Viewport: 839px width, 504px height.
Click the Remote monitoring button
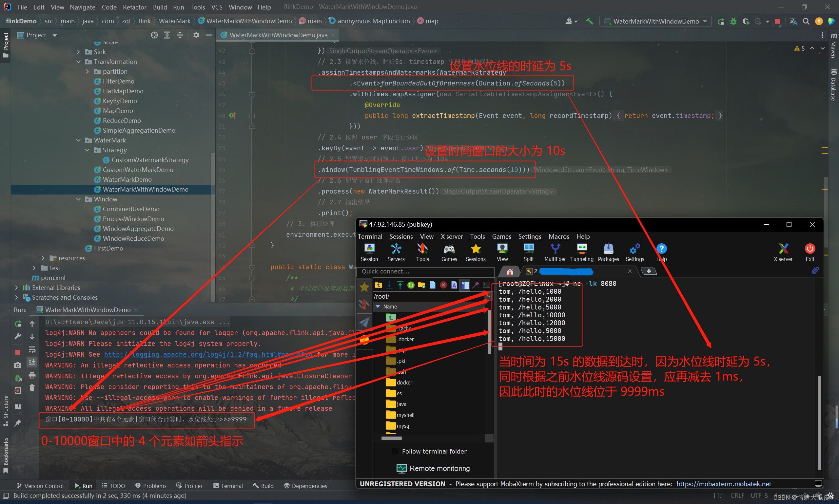point(433,468)
